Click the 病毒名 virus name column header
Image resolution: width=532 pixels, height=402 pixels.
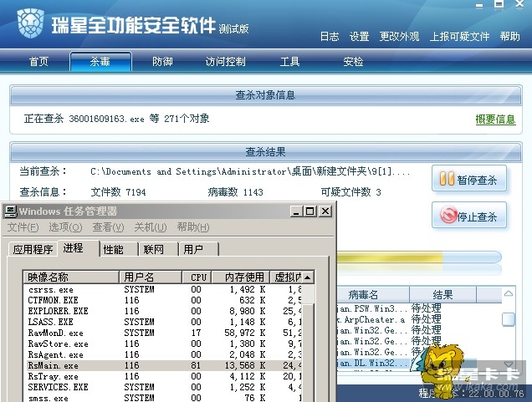point(373,295)
